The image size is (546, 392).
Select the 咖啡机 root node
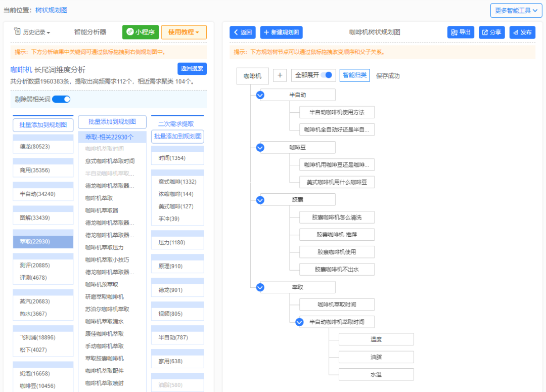coord(252,76)
